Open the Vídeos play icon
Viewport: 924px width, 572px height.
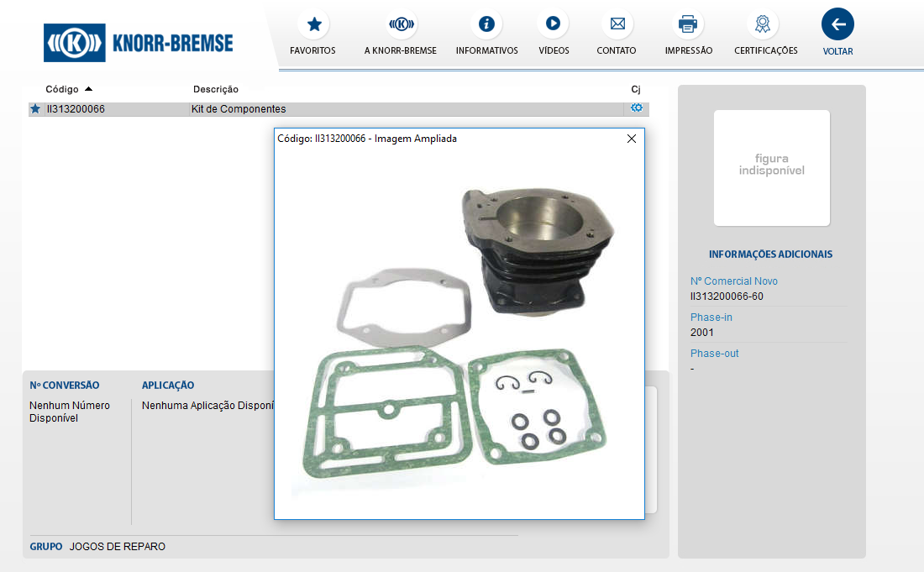tap(553, 24)
